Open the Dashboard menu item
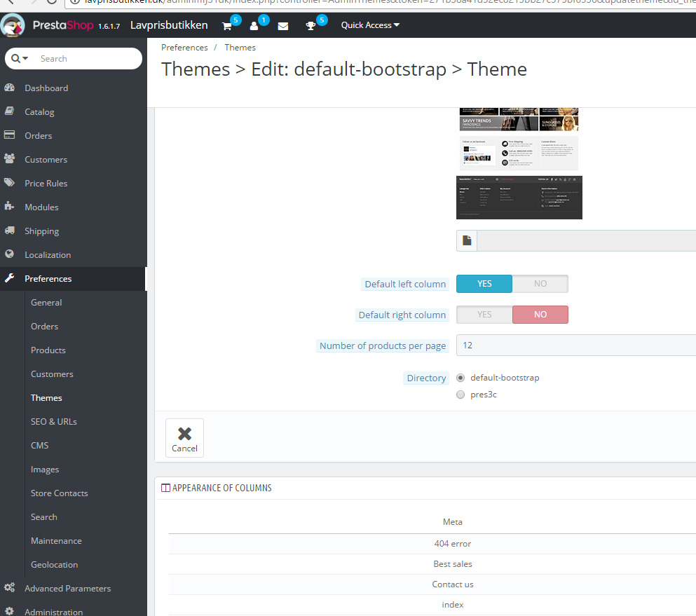 coord(46,88)
